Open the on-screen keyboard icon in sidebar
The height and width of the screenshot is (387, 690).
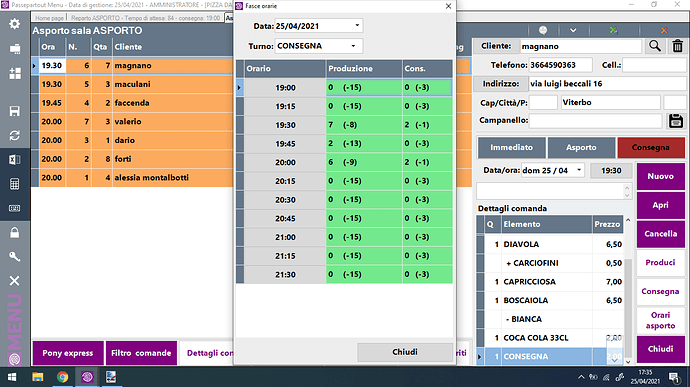pos(15,208)
